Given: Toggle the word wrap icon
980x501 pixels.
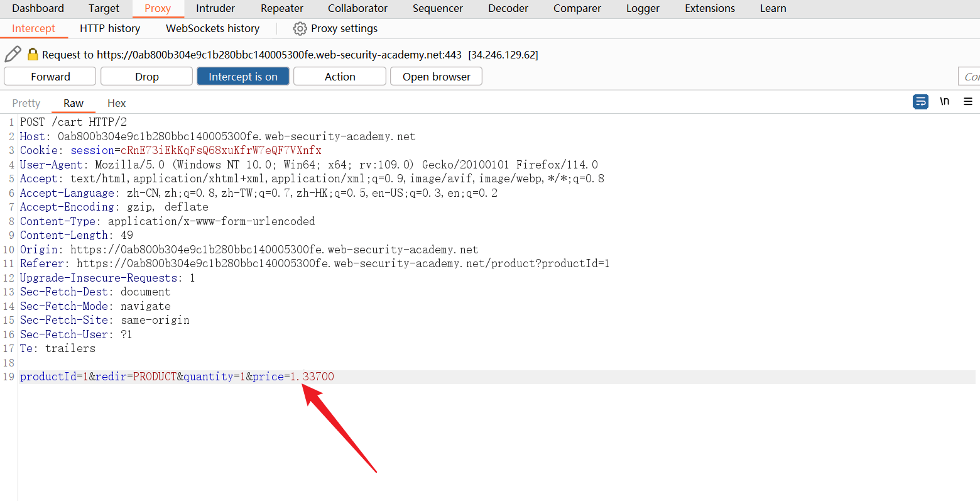Looking at the screenshot, I should [x=920, y=102].
